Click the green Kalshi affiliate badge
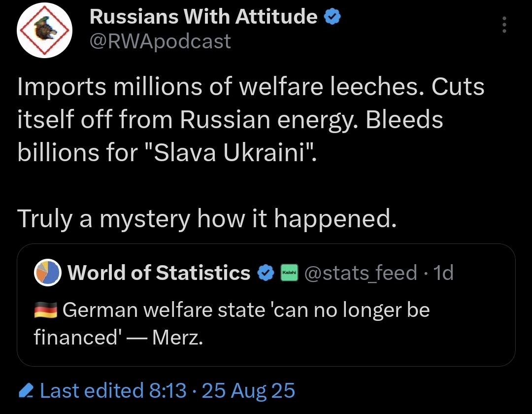 tap(290, 273)
